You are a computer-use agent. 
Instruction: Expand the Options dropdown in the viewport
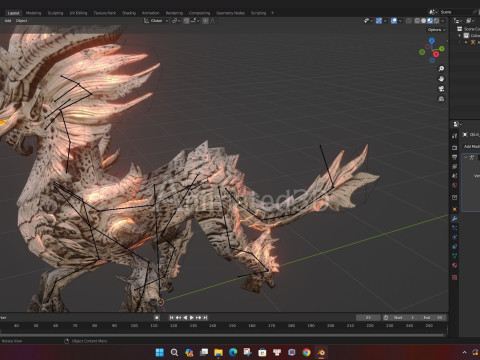436,30
